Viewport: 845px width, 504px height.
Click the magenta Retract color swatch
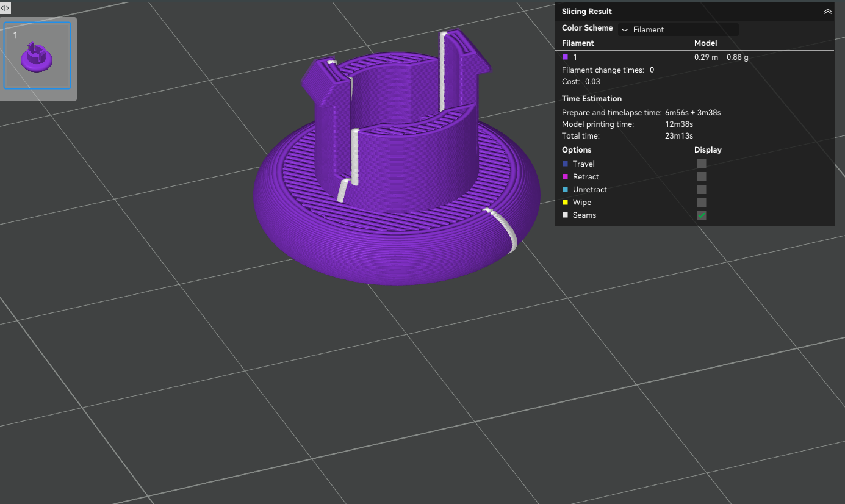pyautogui.click(x=565, y=176)
